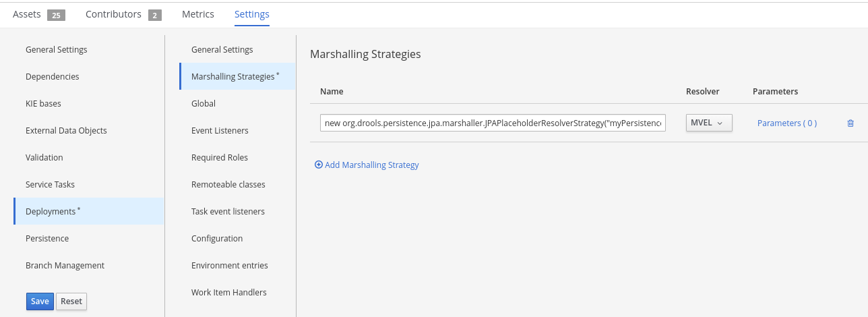
Task: Select the Settings tab
Action: (252, 14)
